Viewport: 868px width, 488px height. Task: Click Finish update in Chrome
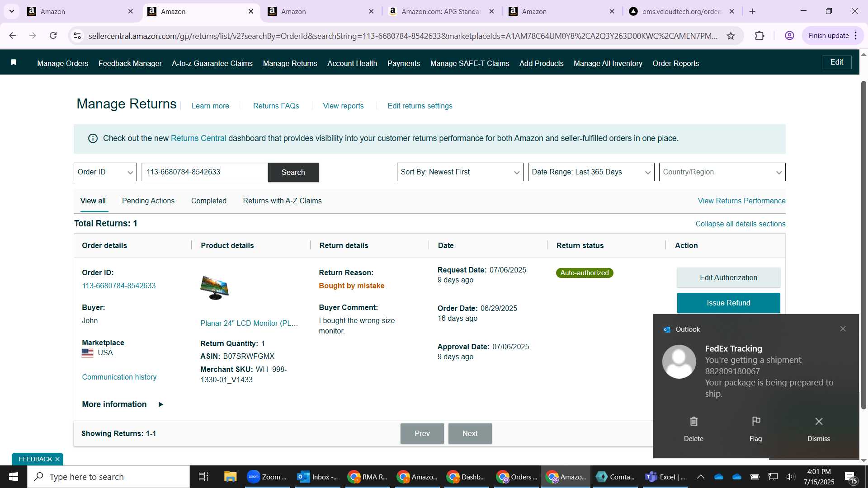828,36
